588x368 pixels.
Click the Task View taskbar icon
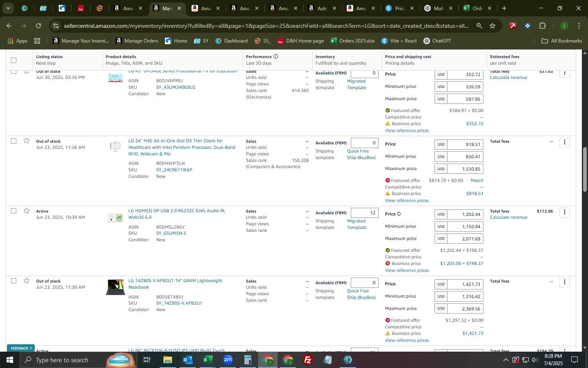[x=147, y=360]
